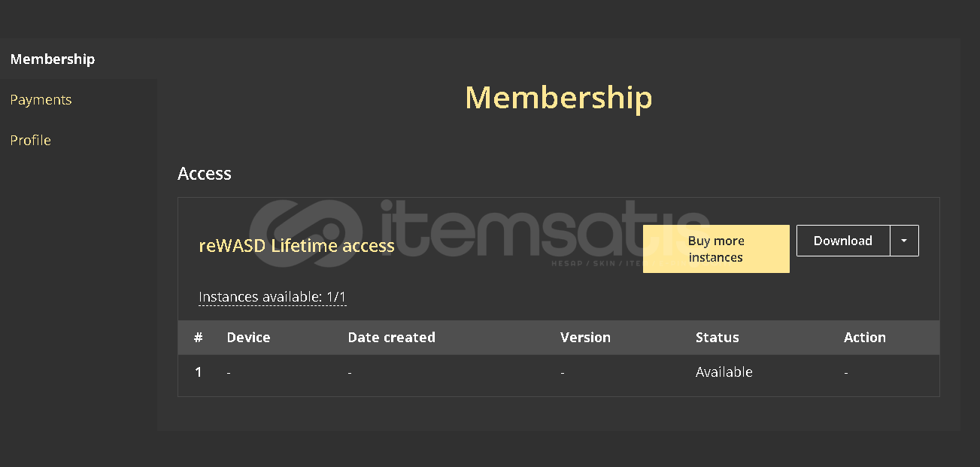Click the Date created column header

pyautogui.click(x=391, y=338)
